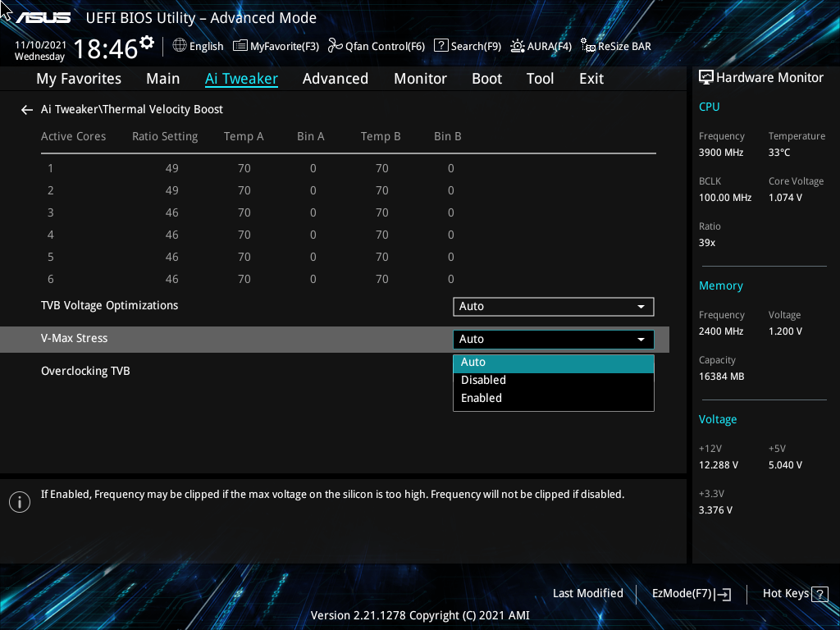Screen dimensions: 840x630
Task: Click the Bin A column header
Action: (x=311, y=137)
